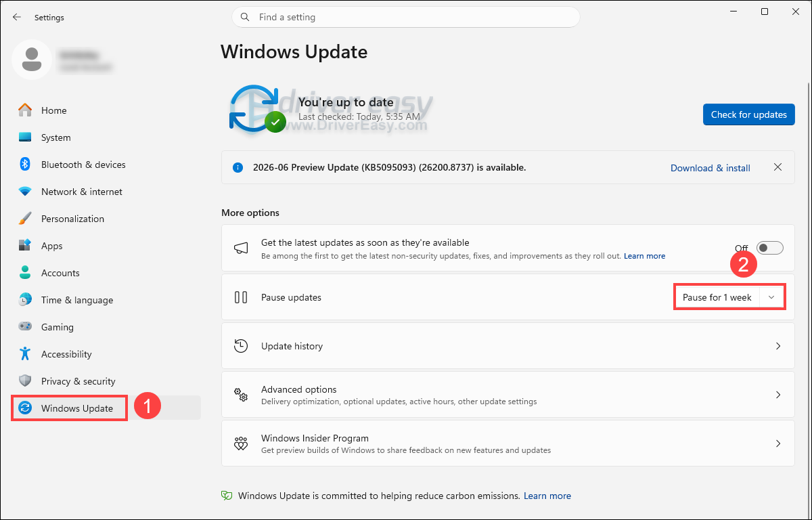Toggle Get the latest updates switch

[770, 248]
